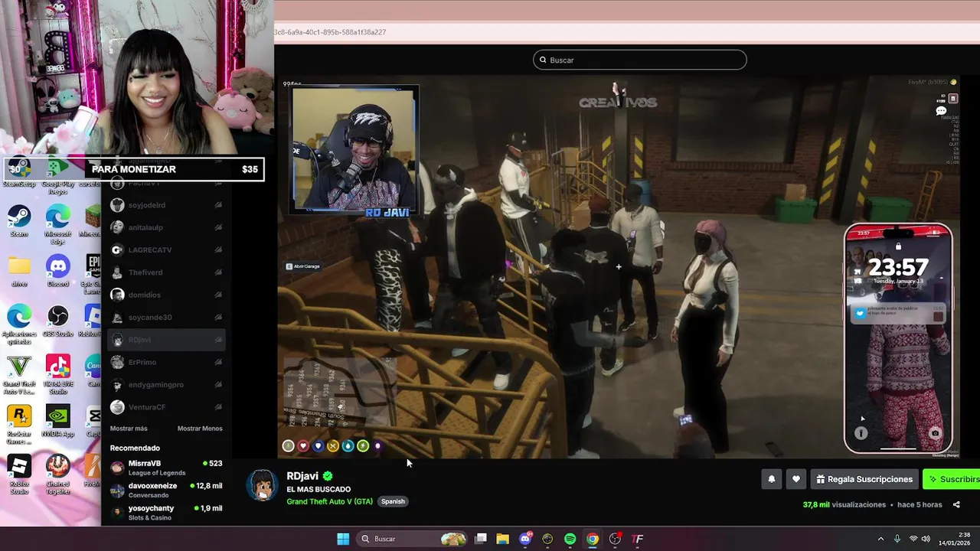Open the Steam desktop shortcut
This screenshot has height=551, width=980.
coord(19,221)
